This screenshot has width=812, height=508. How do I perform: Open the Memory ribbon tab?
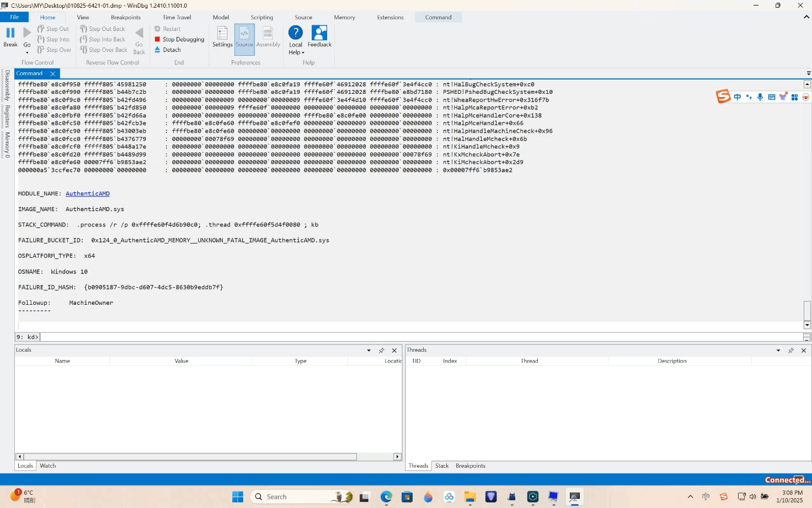pos(344,17)
